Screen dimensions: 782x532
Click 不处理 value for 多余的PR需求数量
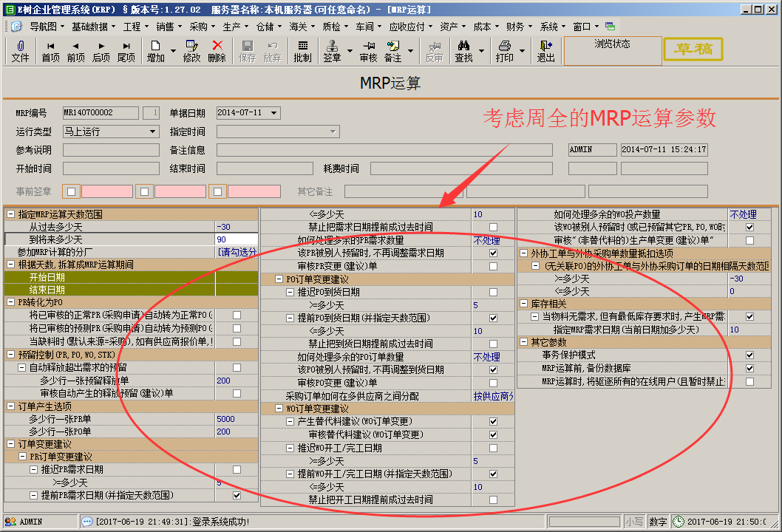[486, 240]
